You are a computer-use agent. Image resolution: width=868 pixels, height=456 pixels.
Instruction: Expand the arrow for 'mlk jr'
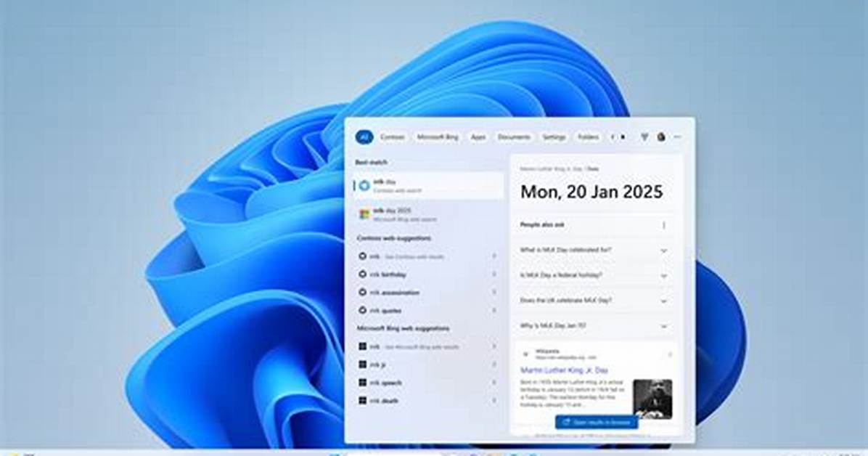494,365
